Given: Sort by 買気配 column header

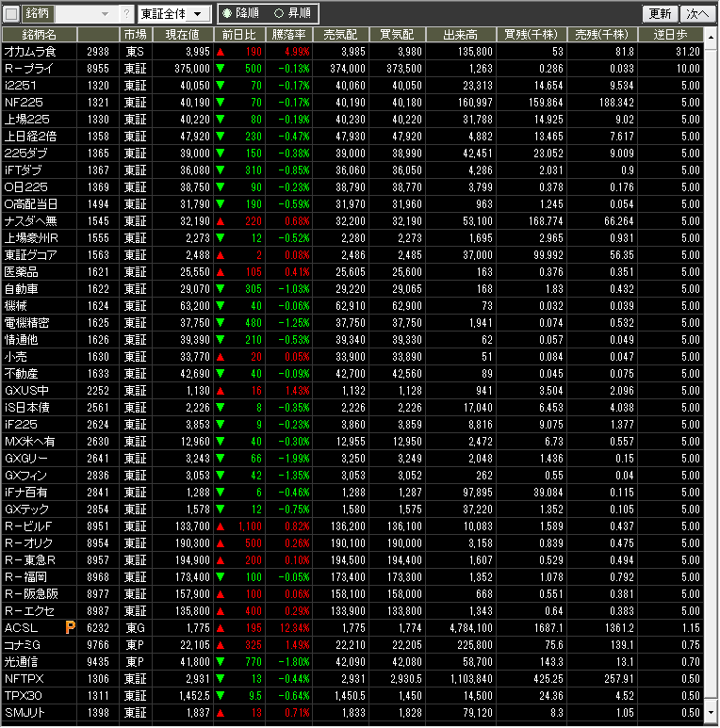Looking at the screenshot, I should coord(397,35).
